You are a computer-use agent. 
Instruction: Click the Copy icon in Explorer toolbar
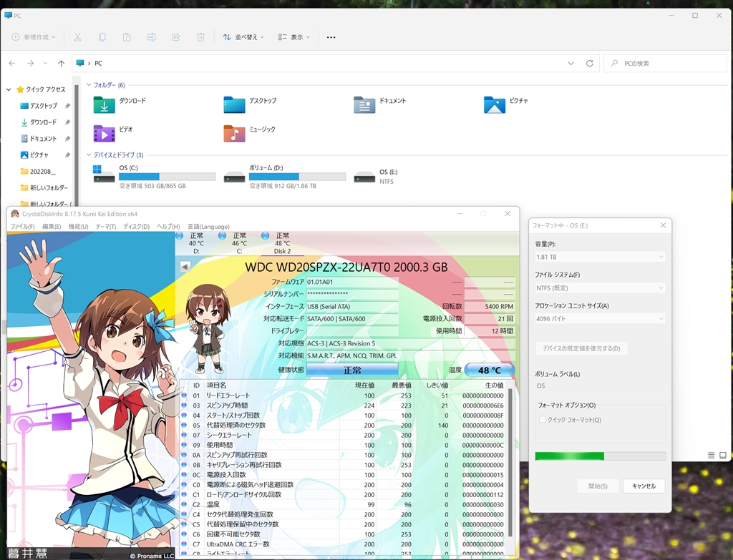click(x=102, y=36)
